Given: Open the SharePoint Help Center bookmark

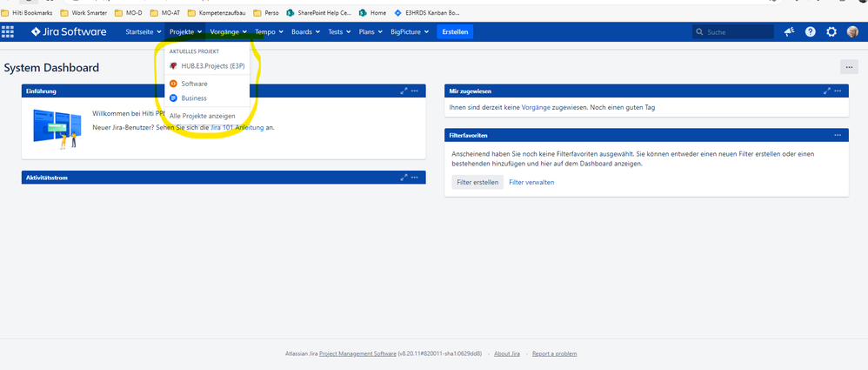Looking at the screenshot, I should 319,13.
